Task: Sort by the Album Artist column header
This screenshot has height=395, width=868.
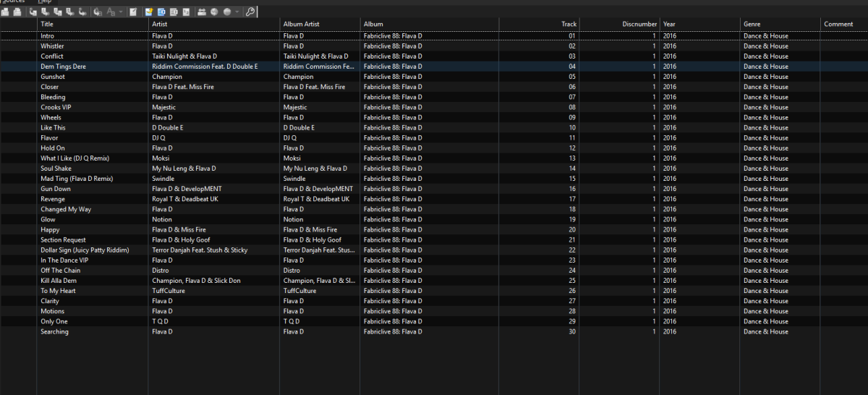Action: tap(320, 24)
